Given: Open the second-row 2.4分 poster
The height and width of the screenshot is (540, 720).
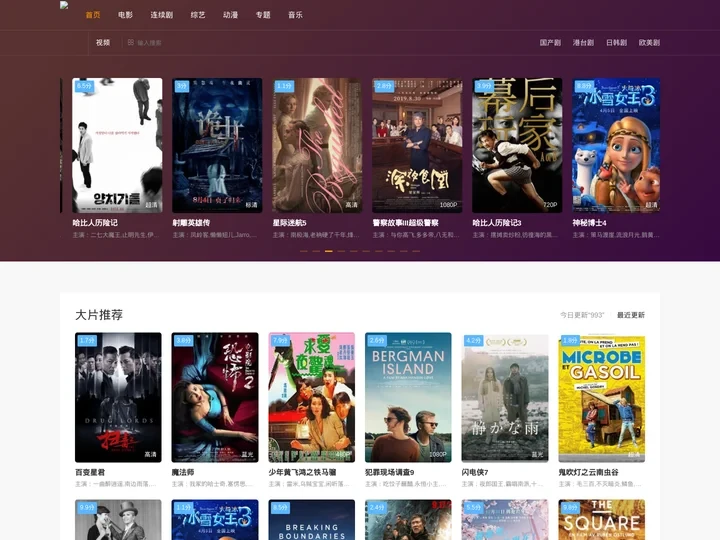Looking at the screenshot, I should (x=408, y=520).
